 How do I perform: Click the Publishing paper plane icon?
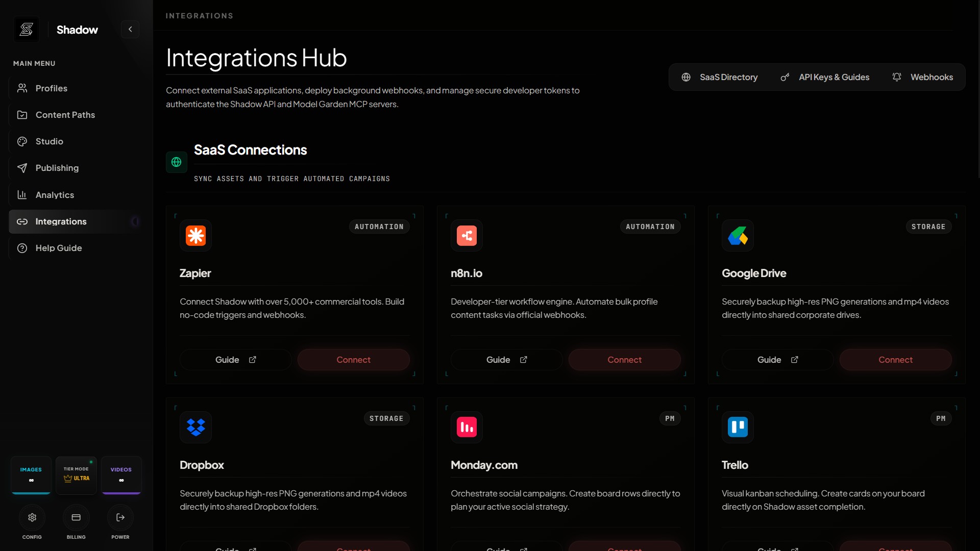[22, 168]
